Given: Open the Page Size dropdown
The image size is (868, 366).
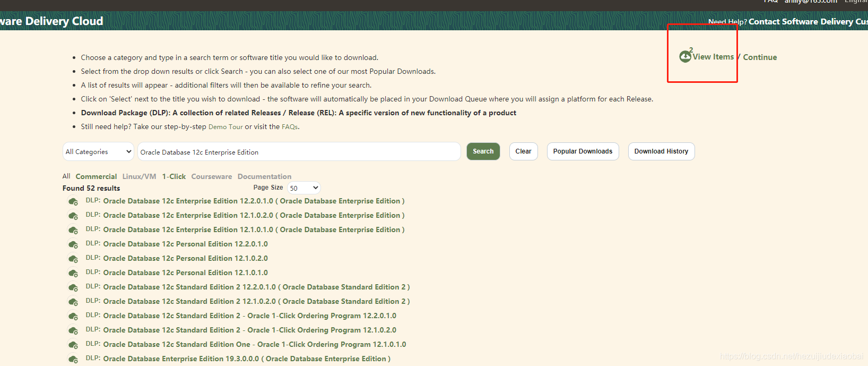Looking at the screenshot, I should 303,188.
